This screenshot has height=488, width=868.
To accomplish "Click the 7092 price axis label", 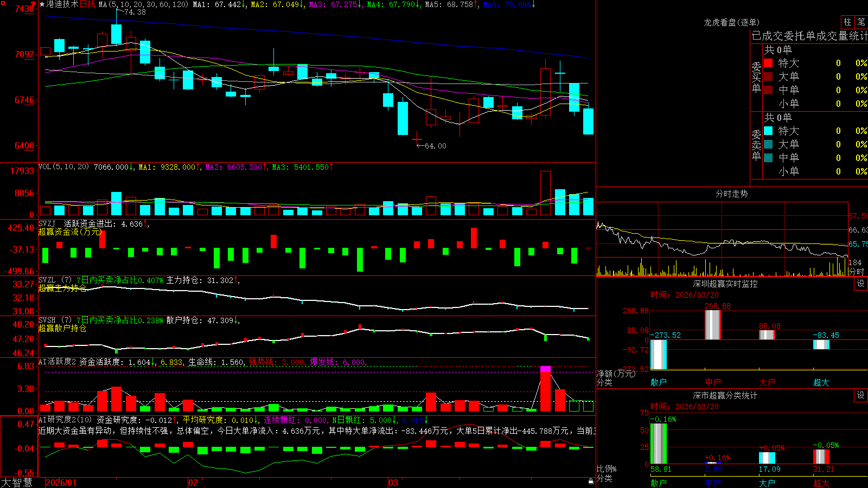I will pyautogui.click(x=23, y=54).
